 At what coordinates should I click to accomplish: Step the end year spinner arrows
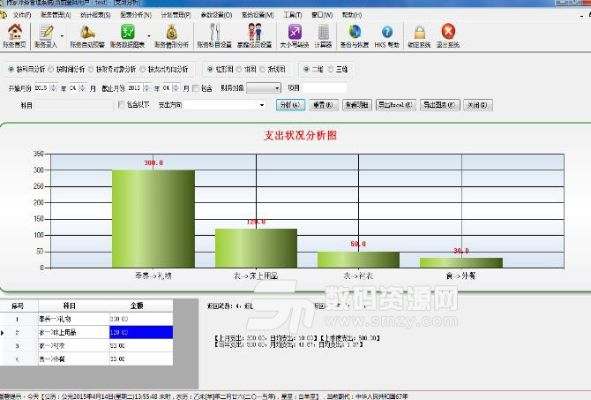coord(147,88)
